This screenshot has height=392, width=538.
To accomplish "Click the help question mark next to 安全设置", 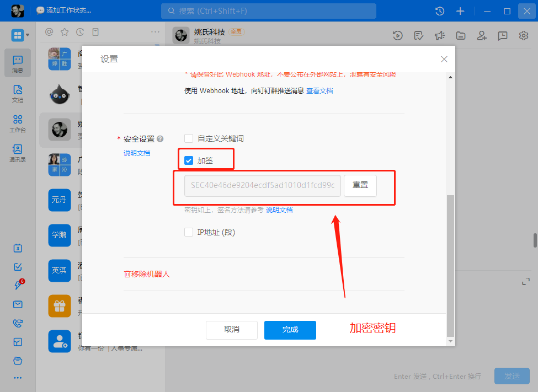I will 160,139.
